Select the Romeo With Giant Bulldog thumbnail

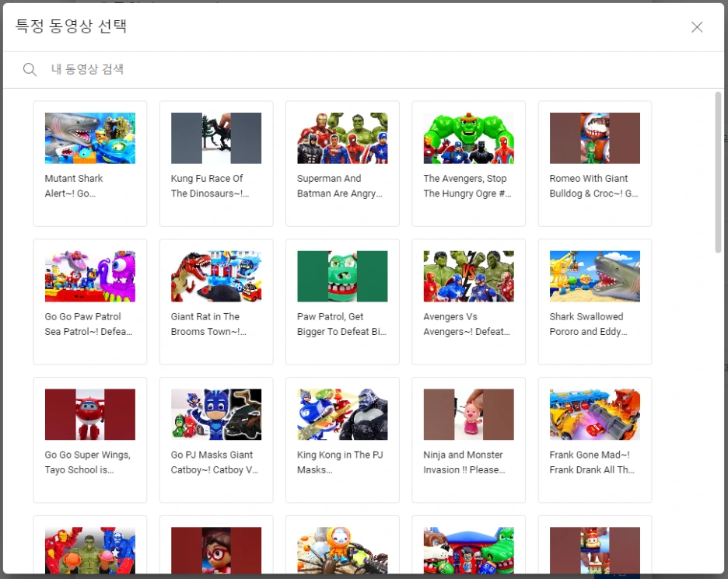[595, 138]
